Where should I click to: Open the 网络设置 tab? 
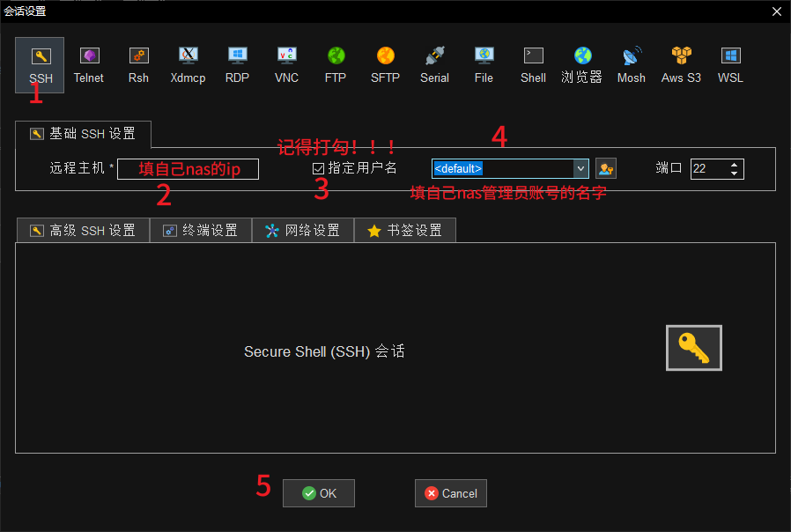pyautogui.click(x=303, y=231)
